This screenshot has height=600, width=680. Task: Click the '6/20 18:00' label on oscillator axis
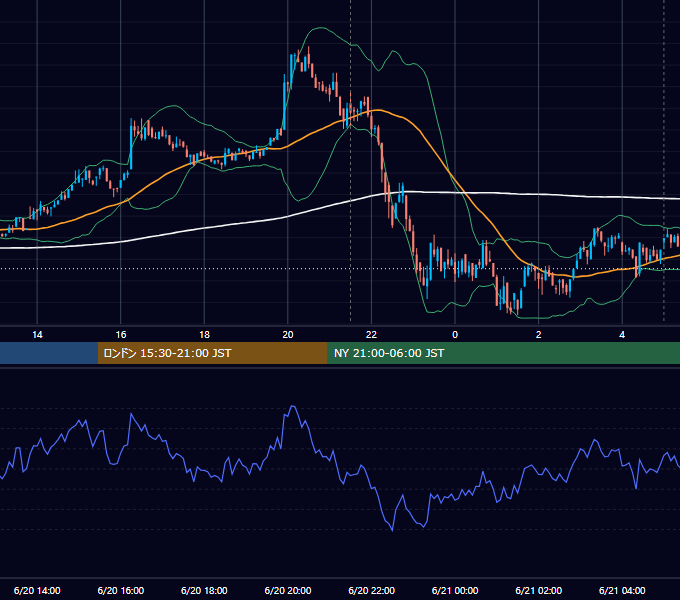(204, 590)
